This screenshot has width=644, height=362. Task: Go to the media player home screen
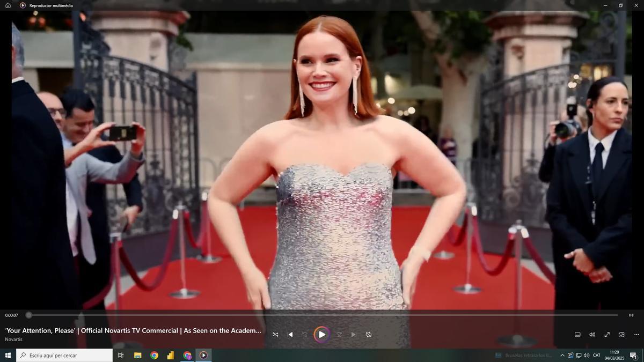click(x=8, y=4)
